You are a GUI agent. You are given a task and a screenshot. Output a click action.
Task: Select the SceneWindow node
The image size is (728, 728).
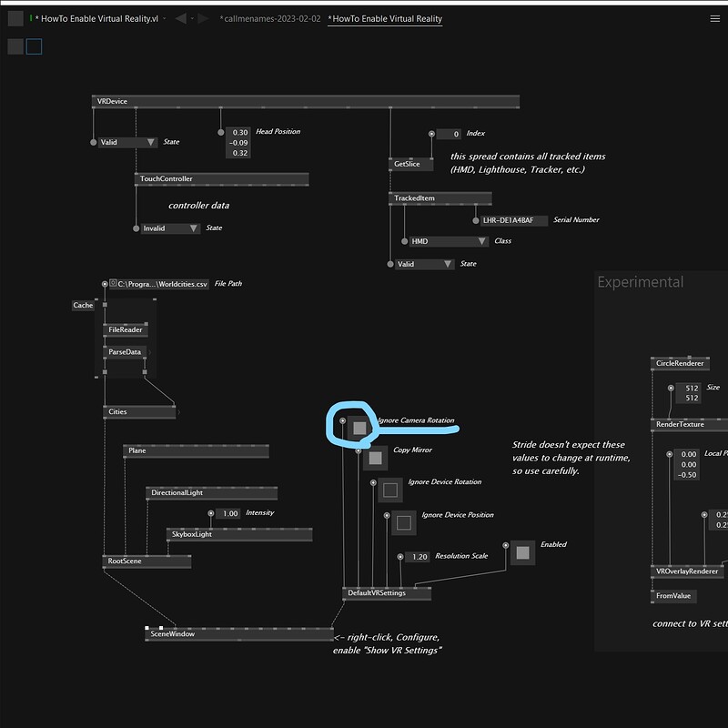239,634
